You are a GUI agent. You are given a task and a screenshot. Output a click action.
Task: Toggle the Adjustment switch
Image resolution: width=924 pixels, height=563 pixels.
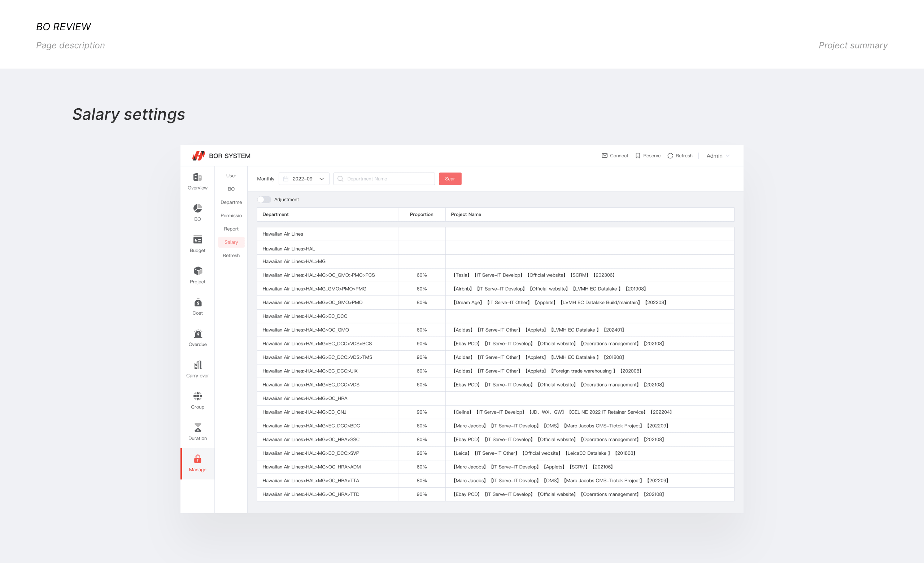click(x=264, y=200)
